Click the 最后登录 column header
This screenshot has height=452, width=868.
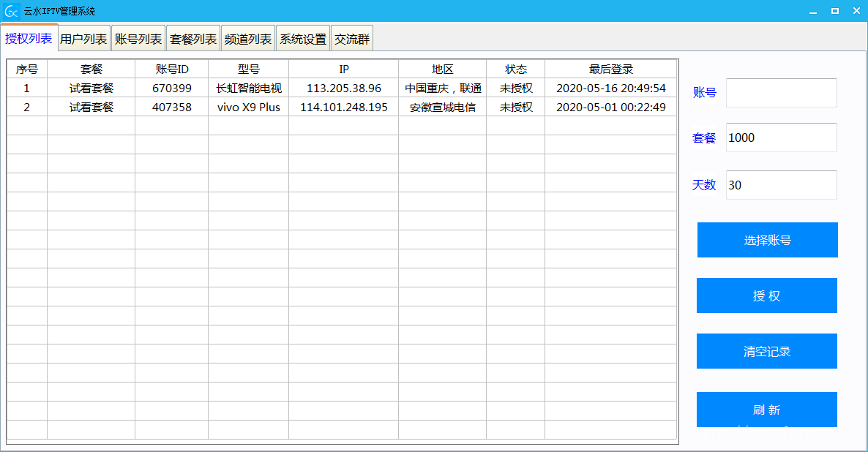pos(610,69)
